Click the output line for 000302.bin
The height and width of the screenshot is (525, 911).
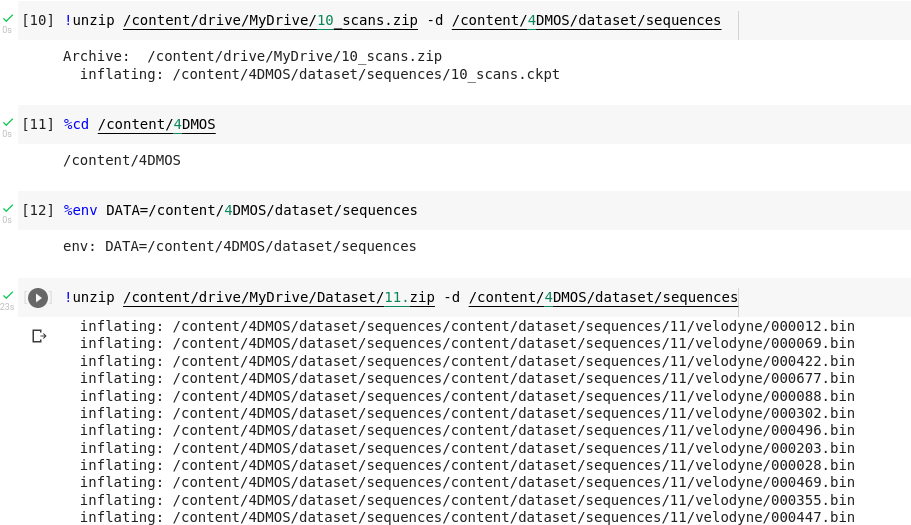pos(467,413)
